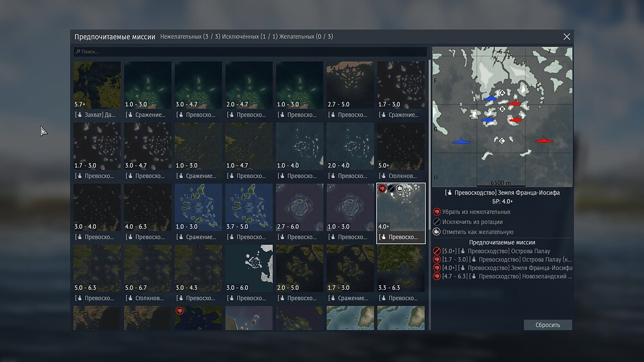Screen dimensions: 644x362
Task: Click the white thumbs-up icon on the selected map thumbnail
Action: tap(399, 188)
